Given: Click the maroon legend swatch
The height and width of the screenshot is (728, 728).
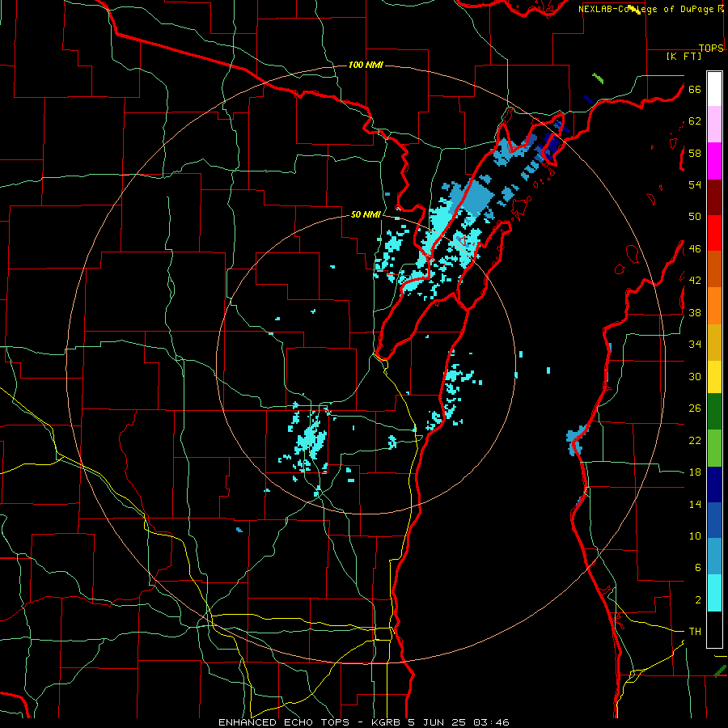Looking at the screenshot, I should pyautogui.click(x=714, y=197).
